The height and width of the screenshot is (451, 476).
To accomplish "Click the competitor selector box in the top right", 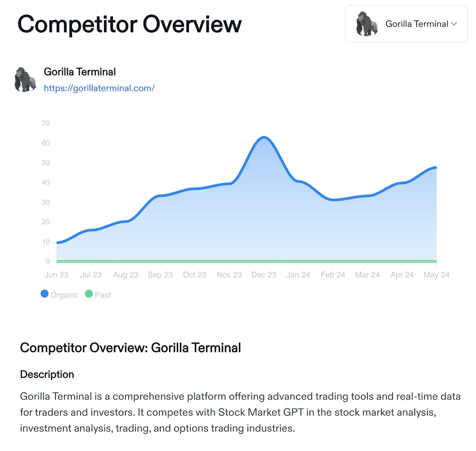I will point(406,24).
